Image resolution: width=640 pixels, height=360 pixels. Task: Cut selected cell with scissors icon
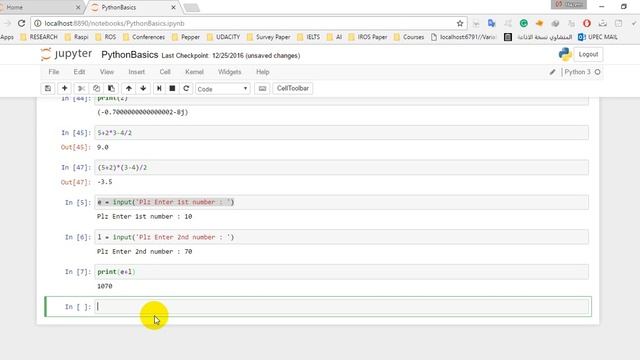click(81, 88)
